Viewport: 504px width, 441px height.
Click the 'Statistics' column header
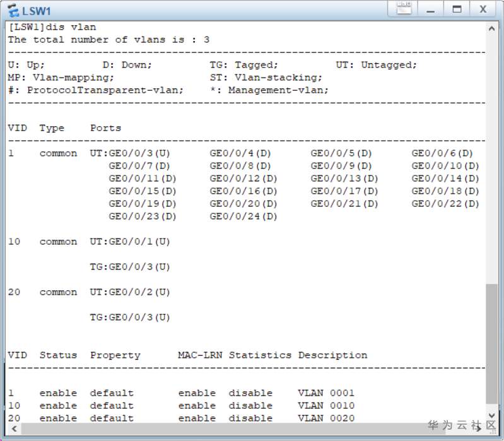[x=260, y=355]
